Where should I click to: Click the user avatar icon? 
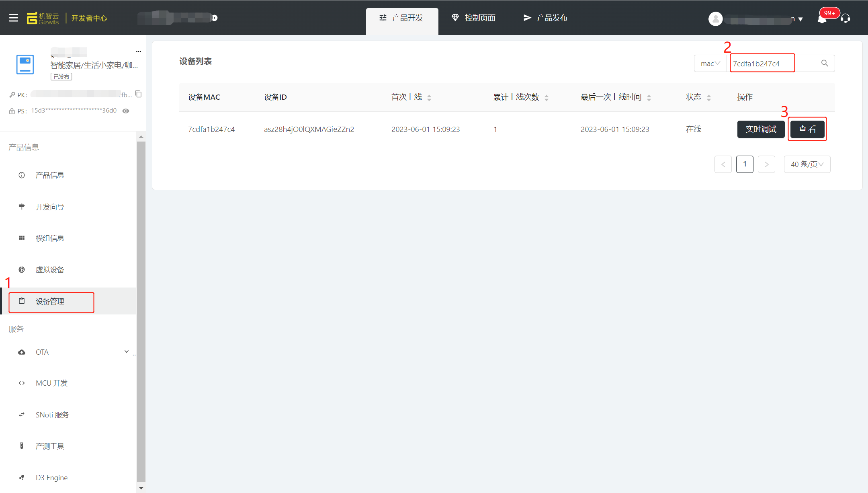pos(715,18)
